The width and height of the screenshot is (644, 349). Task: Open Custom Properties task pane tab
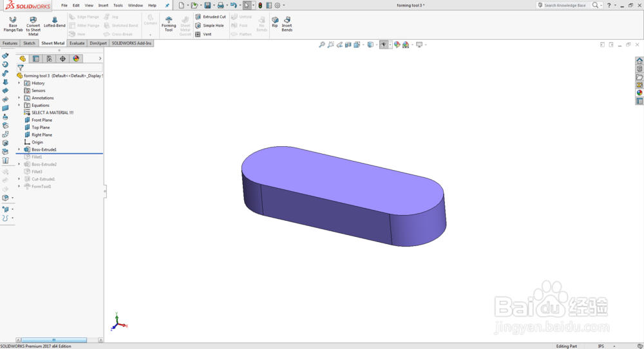(x=639, y=101)
